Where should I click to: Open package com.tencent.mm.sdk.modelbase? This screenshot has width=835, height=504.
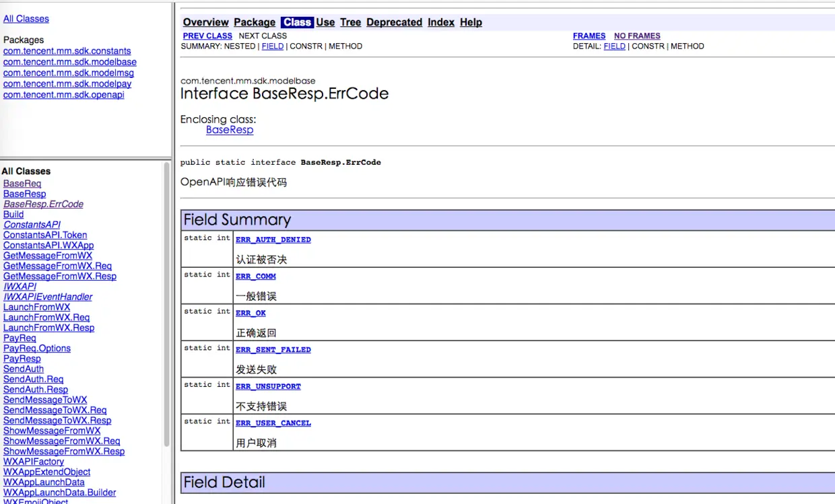pos(70,62)
